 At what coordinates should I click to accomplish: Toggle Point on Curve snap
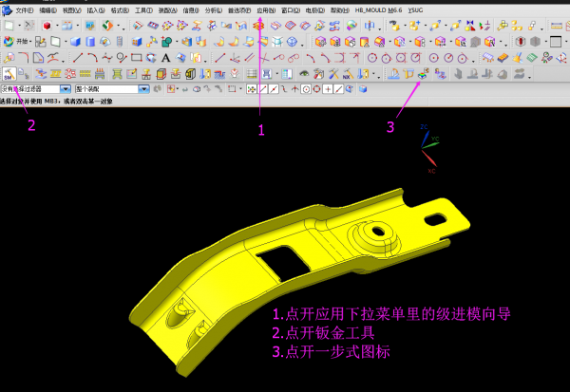(x=339, y=89)
